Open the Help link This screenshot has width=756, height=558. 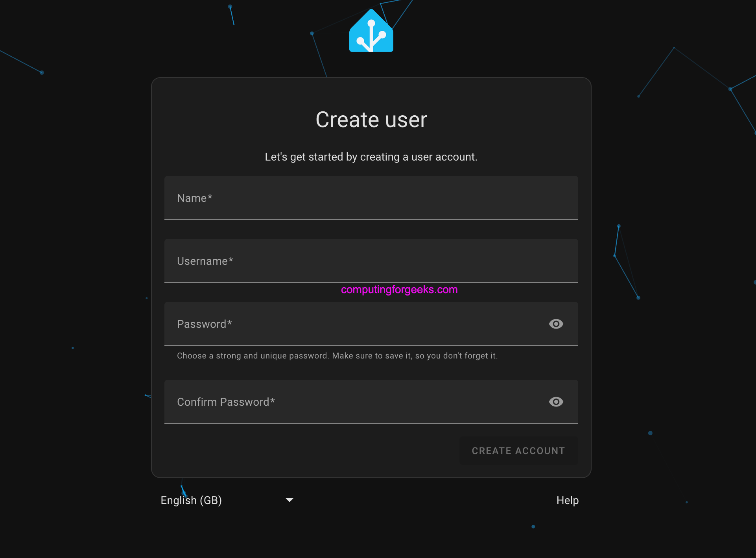click(567, 500)
